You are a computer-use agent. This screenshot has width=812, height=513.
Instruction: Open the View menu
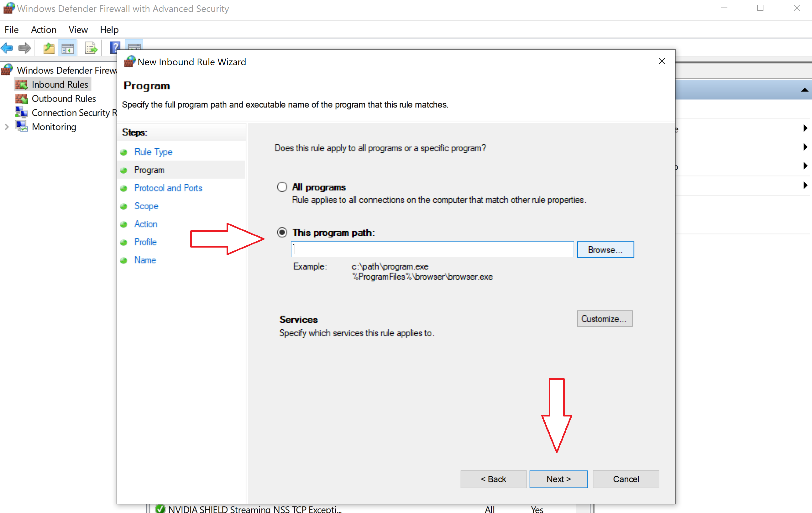[78, 30]
